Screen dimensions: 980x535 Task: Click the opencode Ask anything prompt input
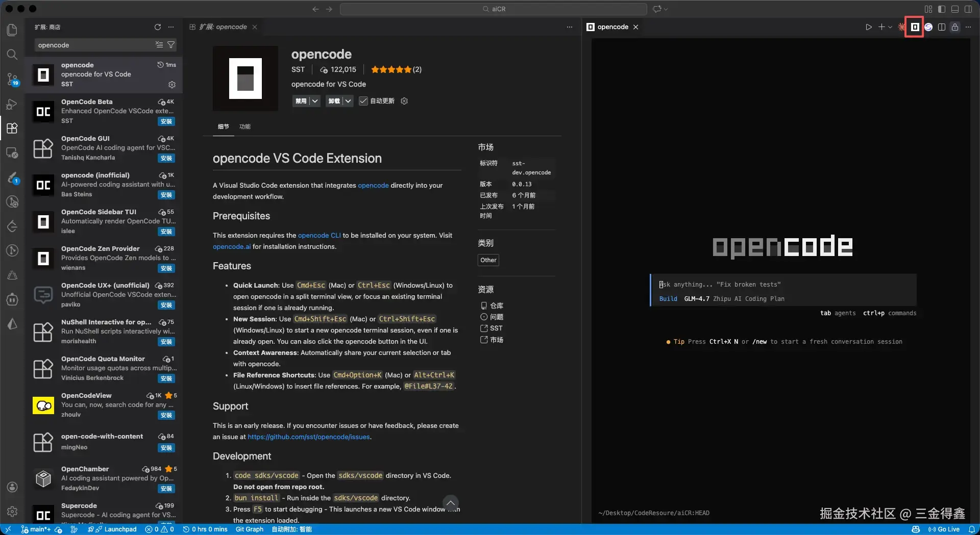click(x=783, y=285)
